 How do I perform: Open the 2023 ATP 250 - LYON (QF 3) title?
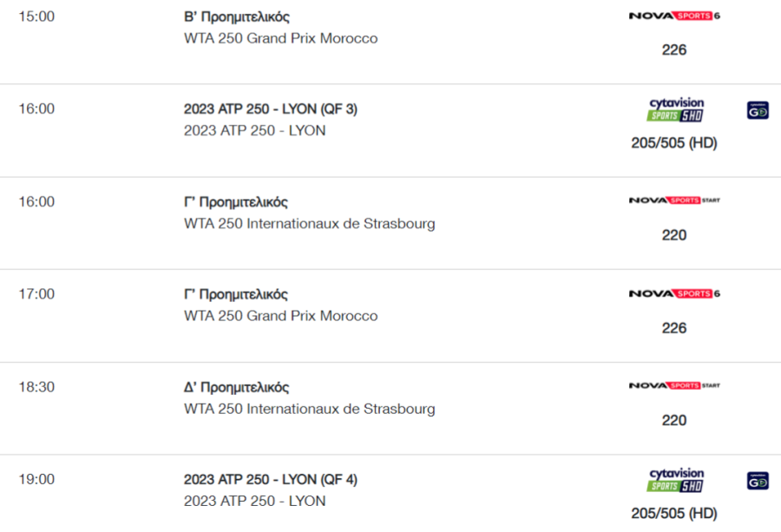tap(271, 109)
